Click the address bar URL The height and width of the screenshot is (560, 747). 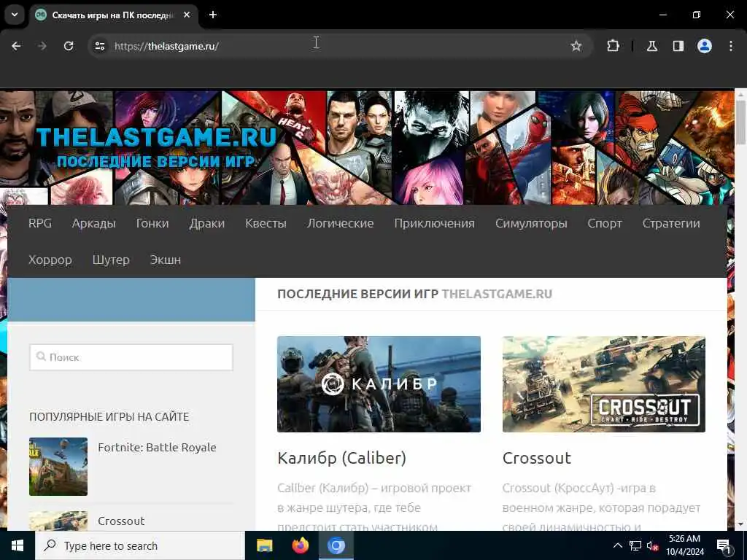[166, 46]
